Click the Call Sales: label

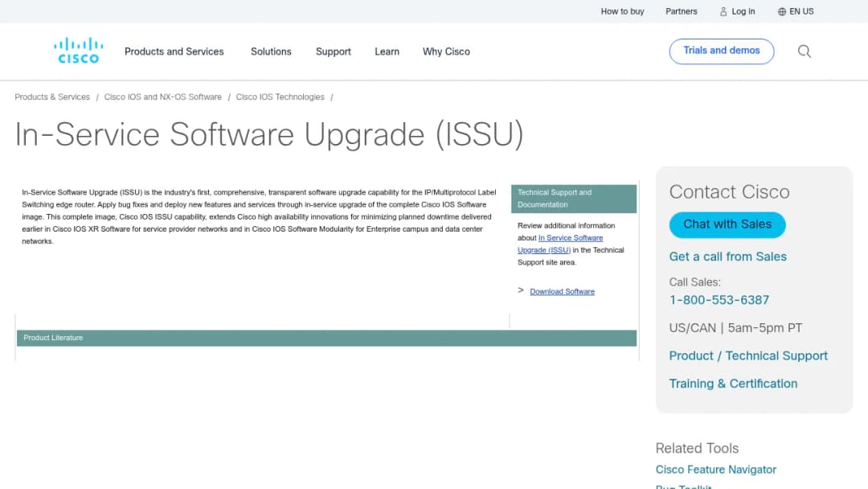pos(694,281)
